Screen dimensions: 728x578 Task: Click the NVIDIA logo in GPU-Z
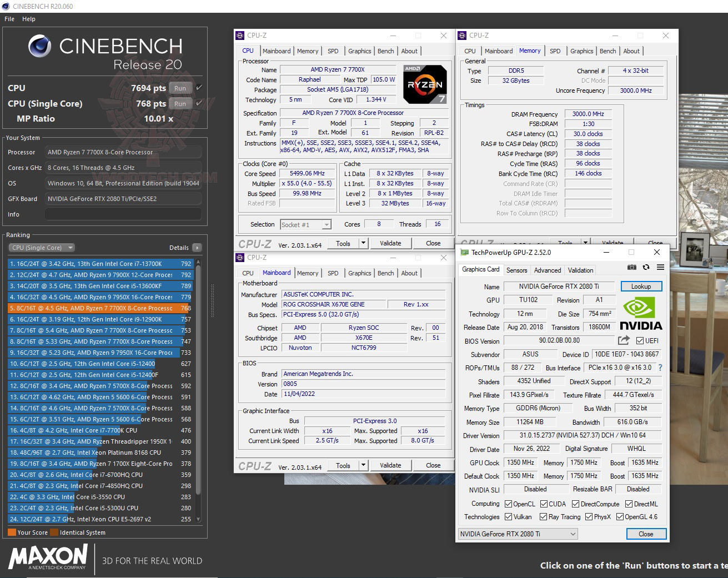pos(641,314)
